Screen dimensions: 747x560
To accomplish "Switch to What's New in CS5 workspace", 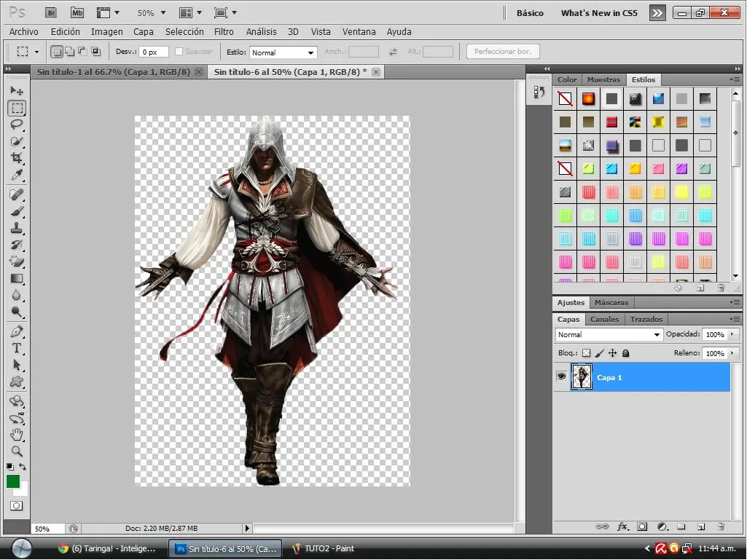I will pos(599,13).
